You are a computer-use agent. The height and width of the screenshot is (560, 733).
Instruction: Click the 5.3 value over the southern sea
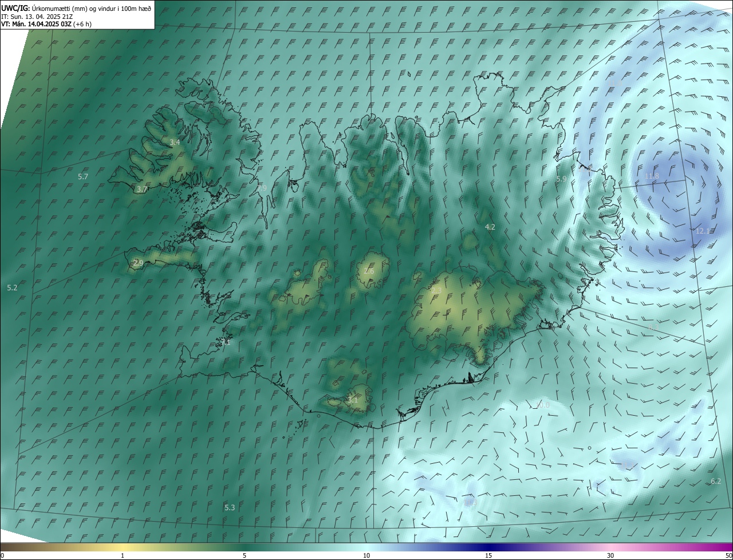[x=230, y=507]
